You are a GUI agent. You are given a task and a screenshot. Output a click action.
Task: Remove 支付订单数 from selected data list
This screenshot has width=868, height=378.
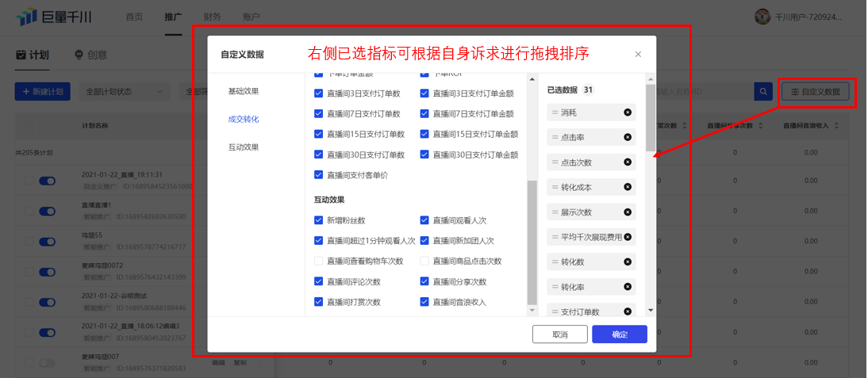pyautogui.click(x=627, y=311)
